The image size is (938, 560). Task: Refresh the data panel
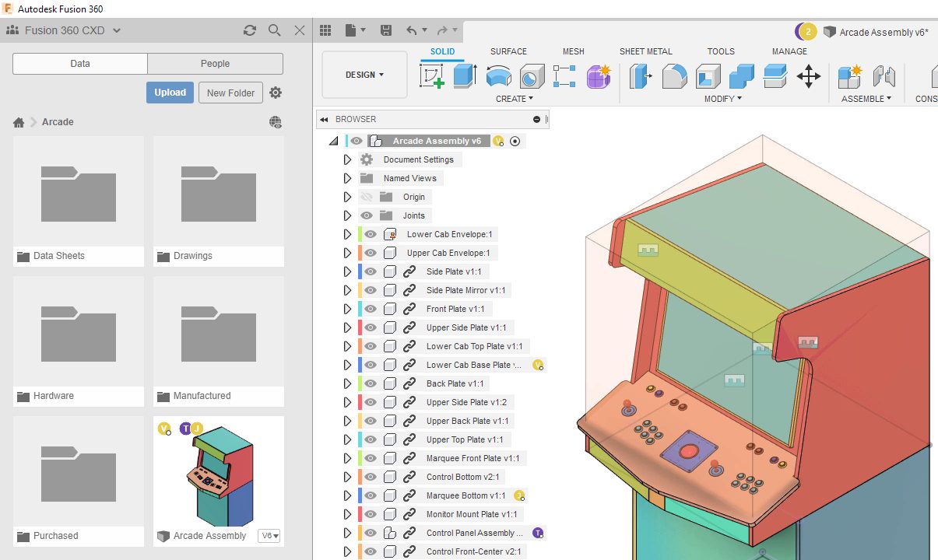coord(249,30)
